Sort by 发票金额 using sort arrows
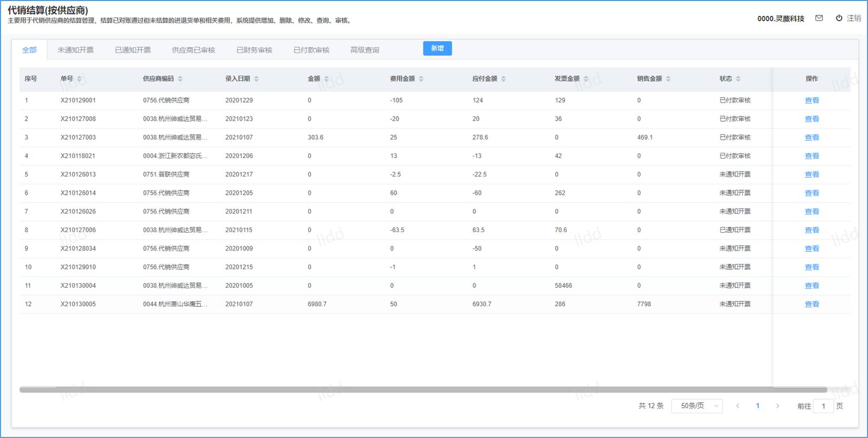Image resolution: width=868 pixels, height=438 pixels. coord(586,79)
